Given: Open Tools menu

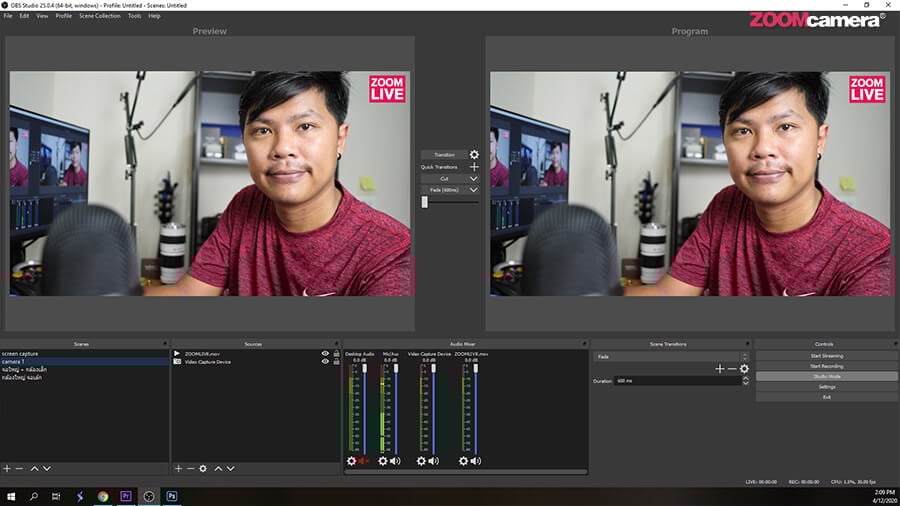Looking at the screenshot, I should pyautogui.click(x=134, y=16).
